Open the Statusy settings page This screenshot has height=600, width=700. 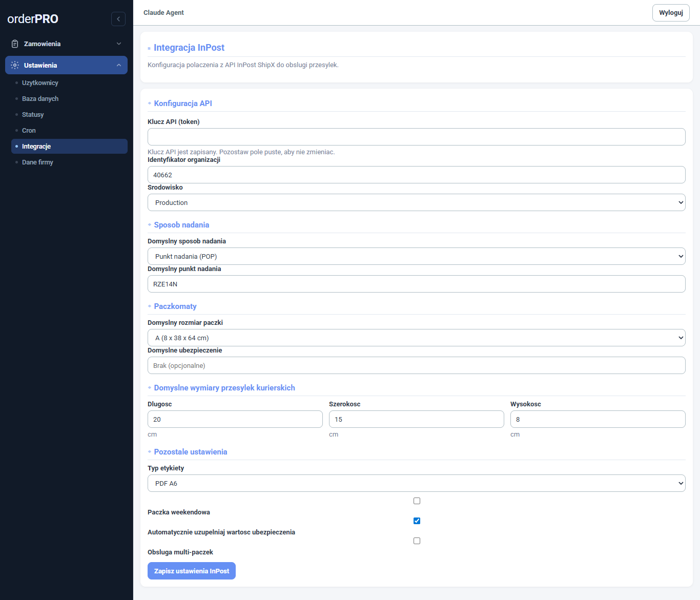[x=33, y=115]
